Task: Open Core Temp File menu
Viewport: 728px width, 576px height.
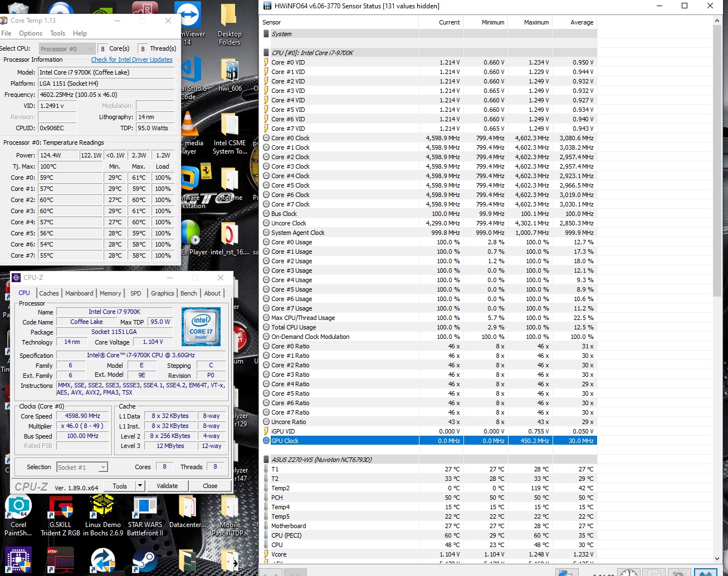Action: [6, 33]
